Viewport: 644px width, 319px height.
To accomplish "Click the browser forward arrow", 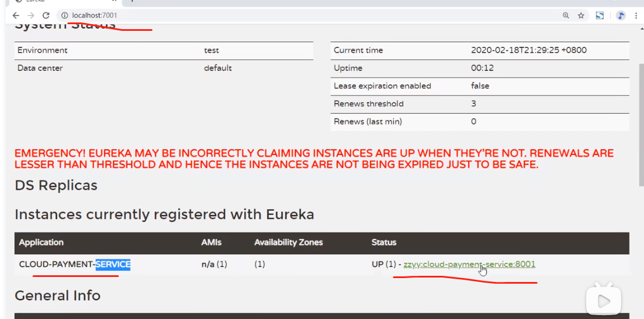I will 31,16.
